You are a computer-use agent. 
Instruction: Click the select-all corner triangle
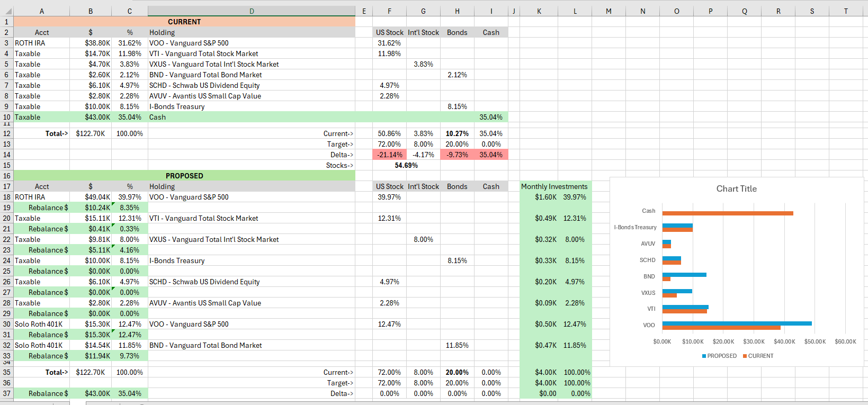coord(7,11)
